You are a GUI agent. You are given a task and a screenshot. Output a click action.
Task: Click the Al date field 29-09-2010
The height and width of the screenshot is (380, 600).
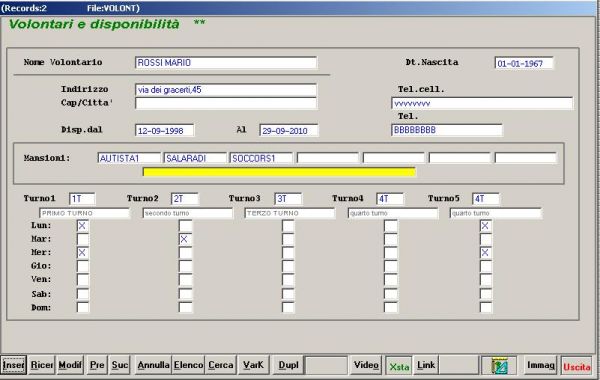point(289,130)
